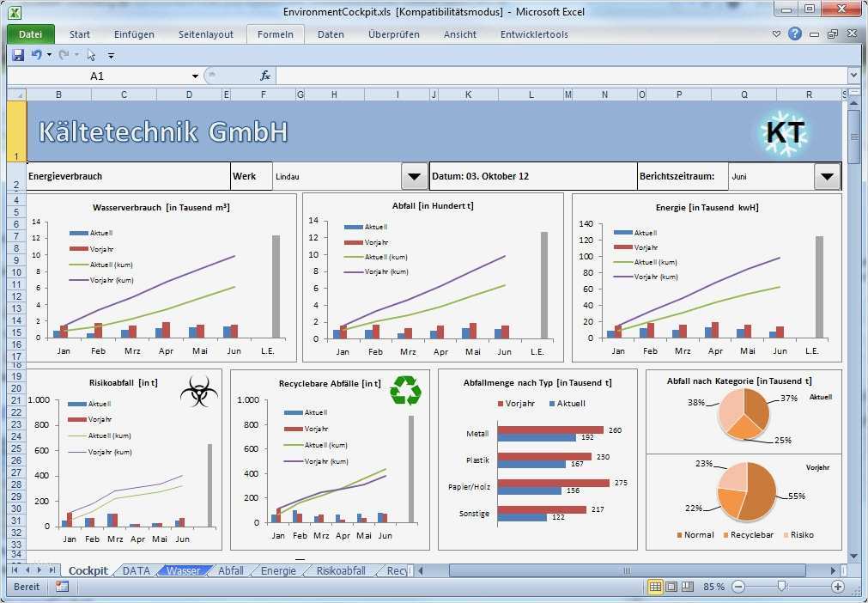Open Excel Help question mark icon
The height and width of the screenshot is (603, 868).
coord(795,33)
